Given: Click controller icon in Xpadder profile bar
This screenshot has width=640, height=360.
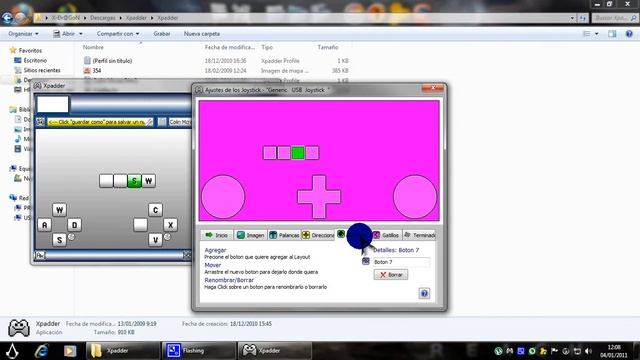Looking at the screenshot, I should click(40, 122).
